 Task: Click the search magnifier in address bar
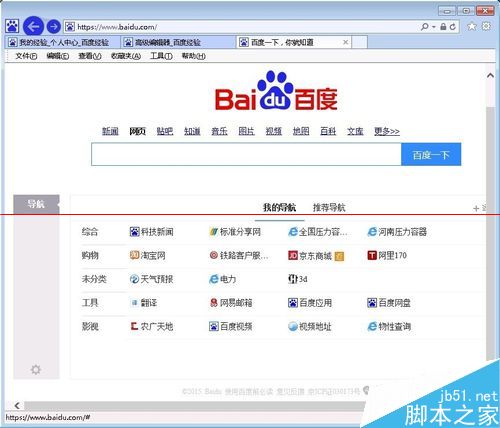pos(425,27)
